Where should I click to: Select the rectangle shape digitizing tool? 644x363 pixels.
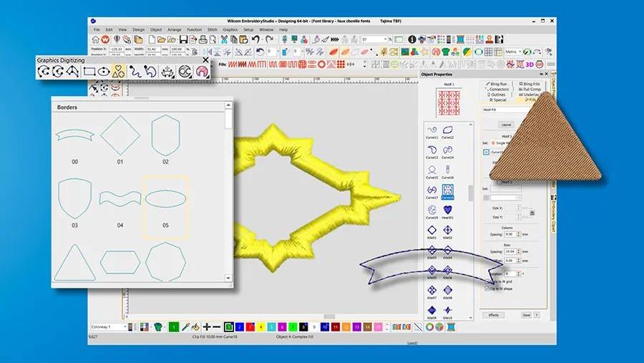89,71
